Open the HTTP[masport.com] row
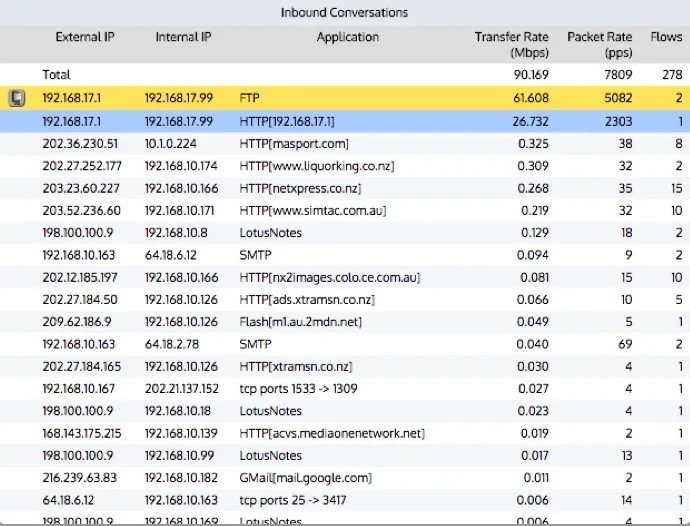The height and width of the screenshot is (526, 690). 345,143
